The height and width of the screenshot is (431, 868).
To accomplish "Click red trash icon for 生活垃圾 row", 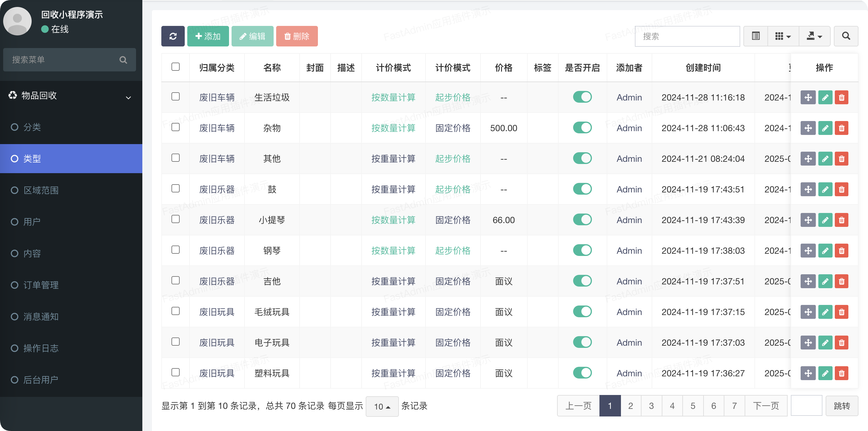I will 841,98.
